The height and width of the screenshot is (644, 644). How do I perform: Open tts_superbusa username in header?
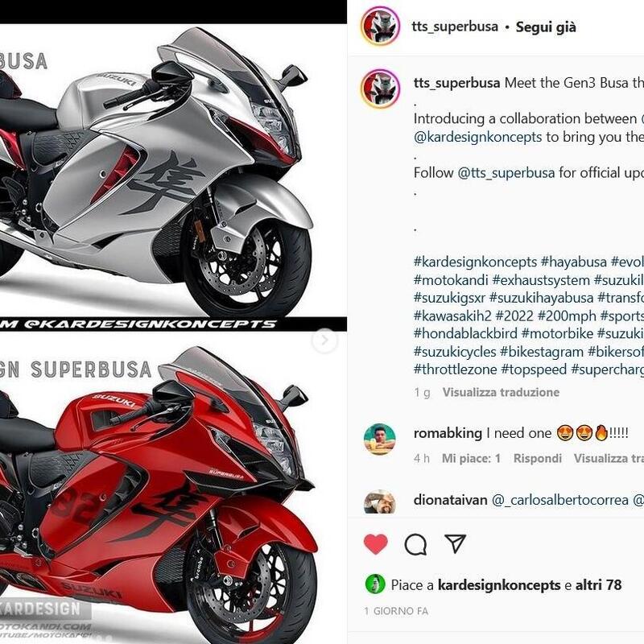(455, 27)
